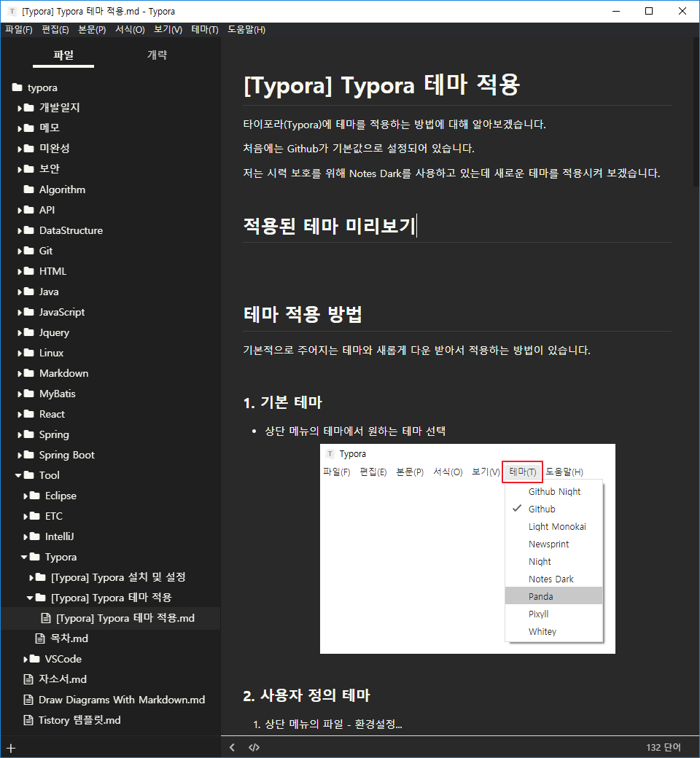This screenshot has width=700, height=758.
Task: Click the Eclipse folder icon
Action: (x=35, y=496)
